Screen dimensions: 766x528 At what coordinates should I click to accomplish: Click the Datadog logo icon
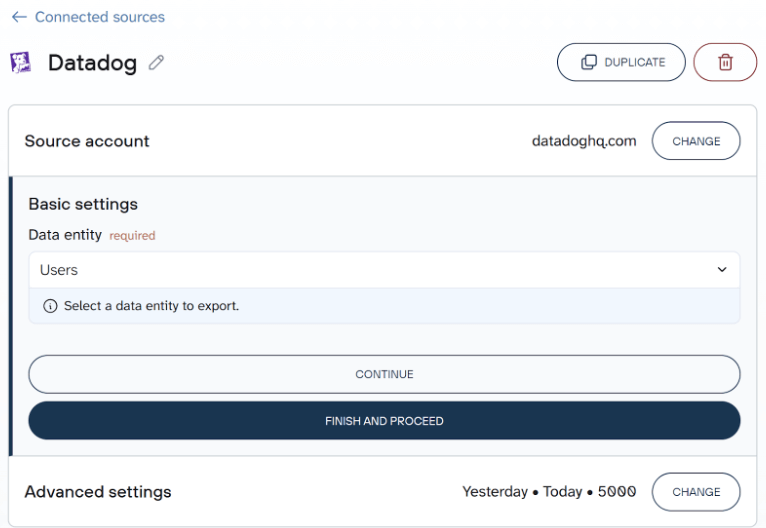(x=21, y=63)
